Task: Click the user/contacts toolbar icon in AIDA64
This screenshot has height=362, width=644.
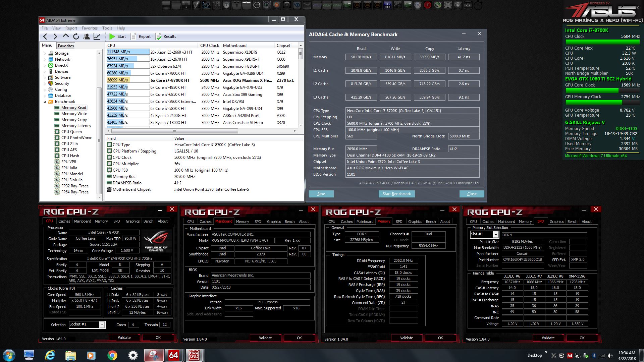Action: coord(87,37)
